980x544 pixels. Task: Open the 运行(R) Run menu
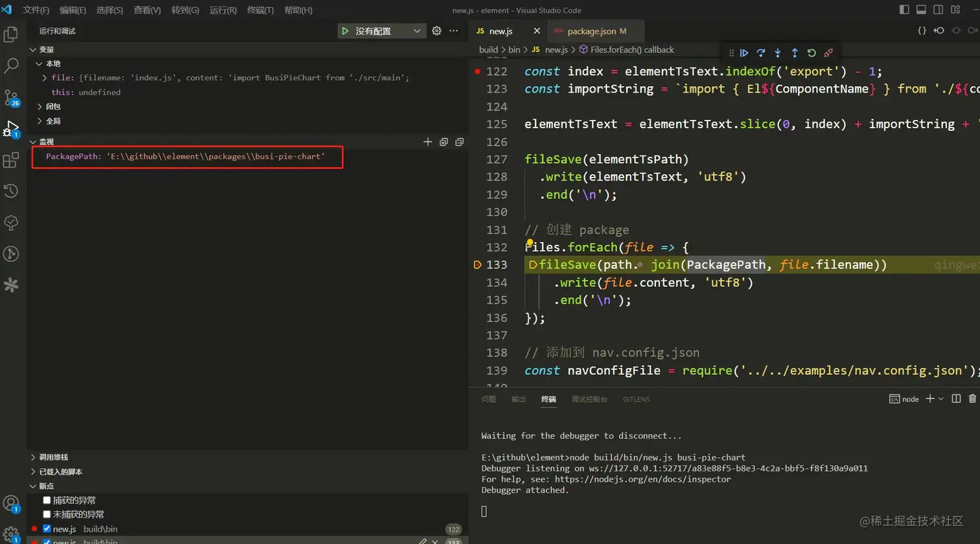click(223, 10)
